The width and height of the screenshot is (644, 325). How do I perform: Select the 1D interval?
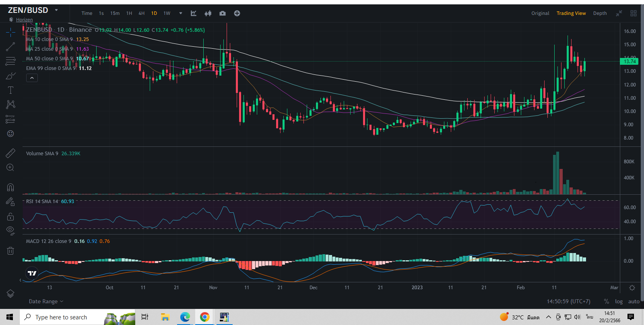154,13
